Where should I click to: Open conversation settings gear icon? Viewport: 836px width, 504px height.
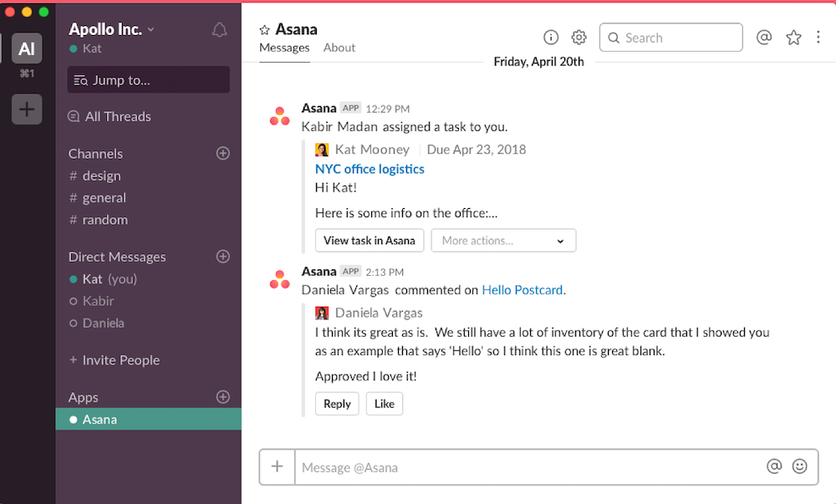(579, 38)
